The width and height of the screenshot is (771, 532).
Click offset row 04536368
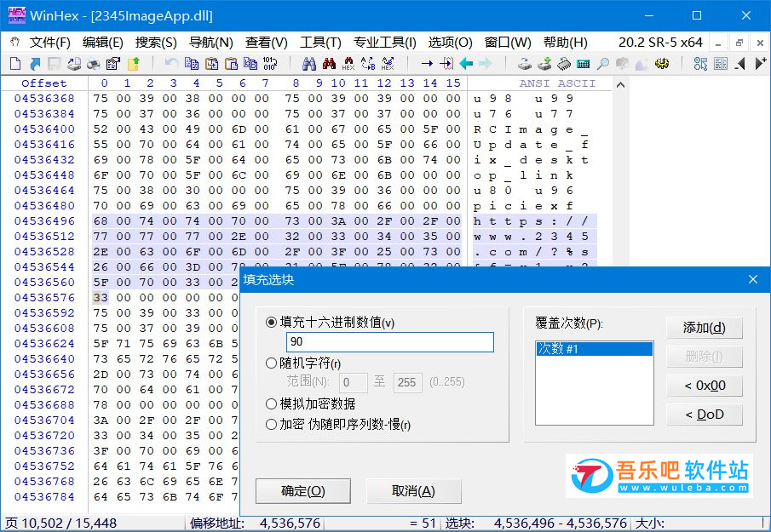(45, 98)
